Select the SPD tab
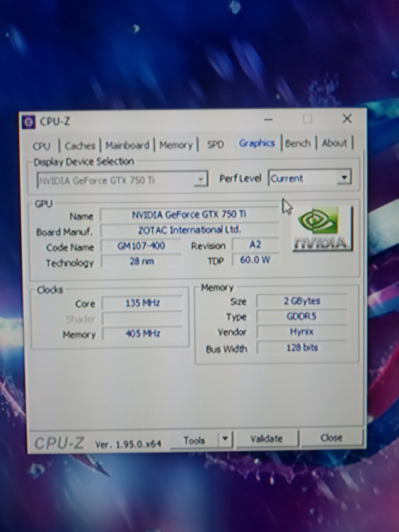The height and width of the screenshot is (532, 399). coord(215,144)
